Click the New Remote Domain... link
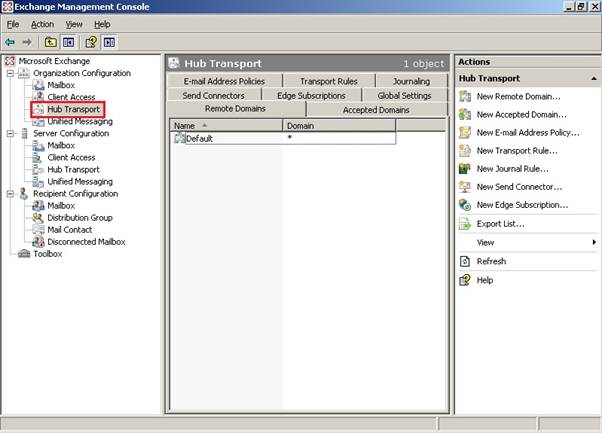This screenshot has width=602, height=433. (x=518, y=96)
